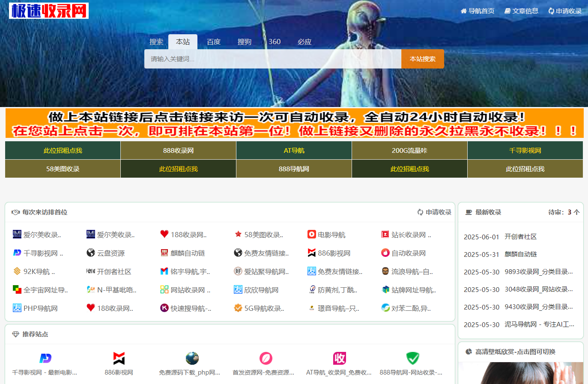The width and height of the screenshot is (588, 384).
Task: Open the 千寻影视网 ad slot
Action: [525, 151]
